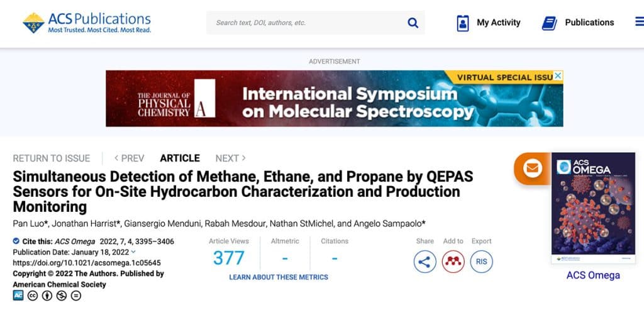
Task: Go to PREV article
Action: click(129, 158)
